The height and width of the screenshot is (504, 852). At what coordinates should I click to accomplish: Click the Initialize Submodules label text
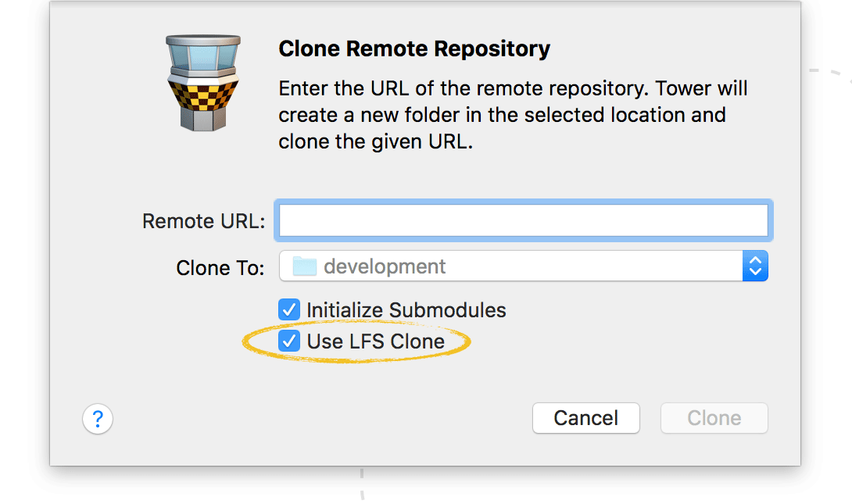[406, 310]
